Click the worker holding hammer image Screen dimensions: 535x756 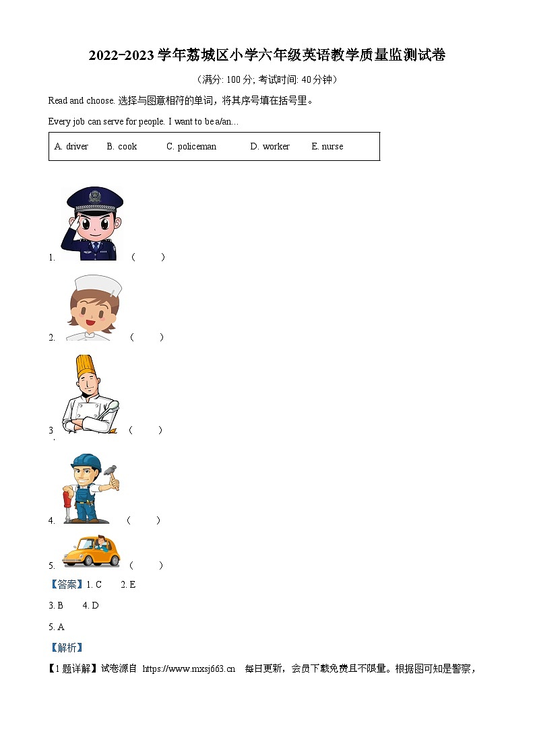coord(90,488)
